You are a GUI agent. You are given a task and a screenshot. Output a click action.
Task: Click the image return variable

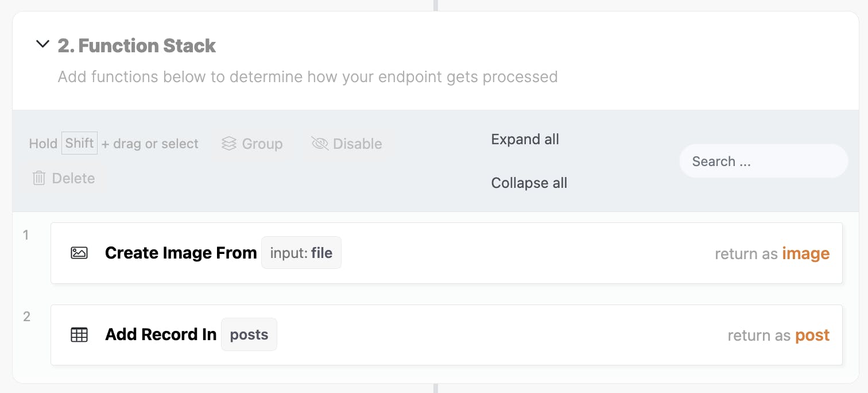tap(805, 253)
